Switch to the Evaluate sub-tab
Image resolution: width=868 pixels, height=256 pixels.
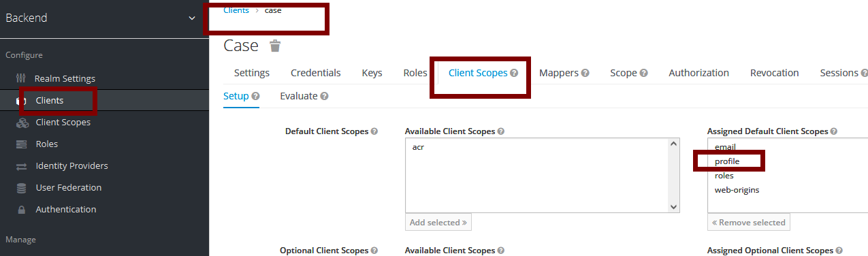[299, 96]
